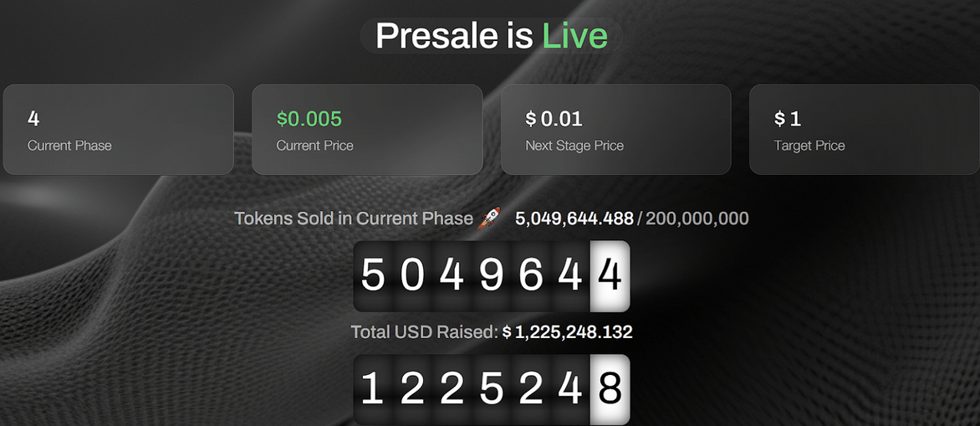Click the 200,000,000 phase total figure
Image resolution: width=980 pixels, height=426 pixels.
[697, 218]
